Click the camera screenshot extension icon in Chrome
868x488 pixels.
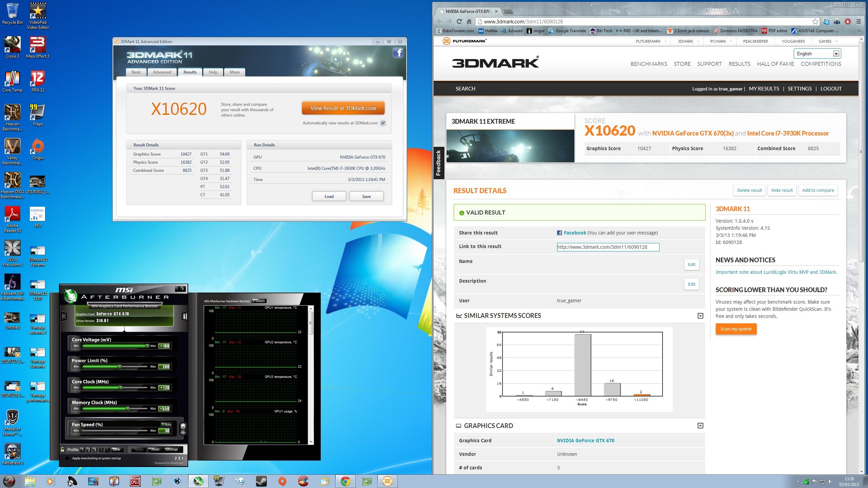coord(837,21)
